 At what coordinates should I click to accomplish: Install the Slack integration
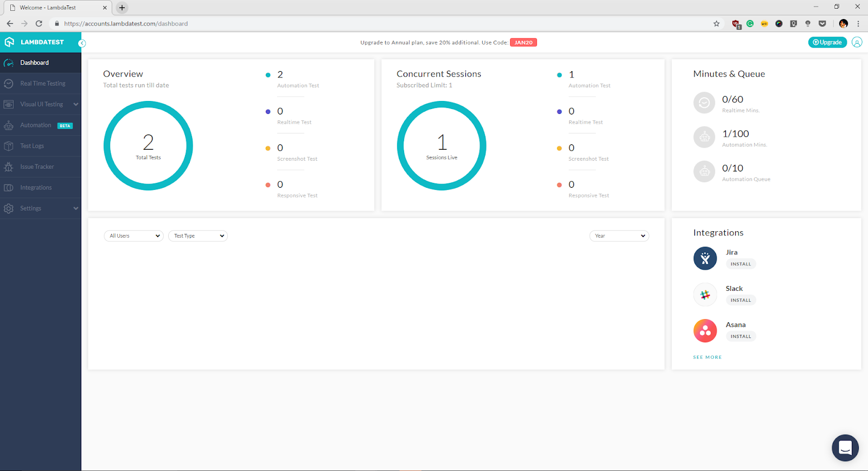pyautogui.click(x=741, y=300)
